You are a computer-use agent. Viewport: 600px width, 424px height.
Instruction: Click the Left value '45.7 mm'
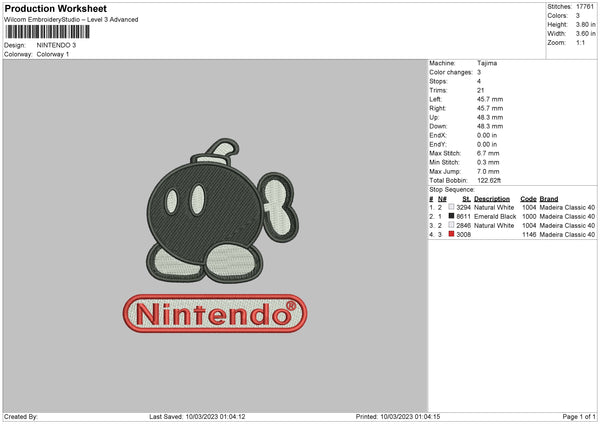coord(490,99)
